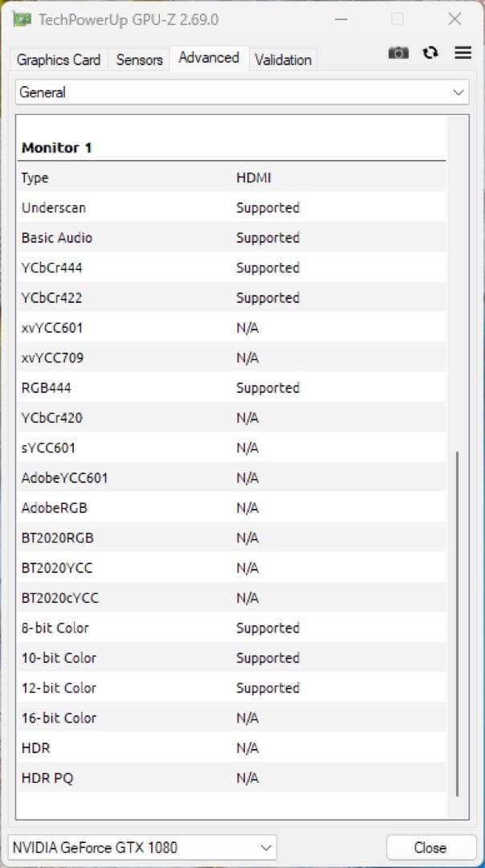485x868 pixels.
Task: Click the vertical scrollbar thumb
Action: 458,624
